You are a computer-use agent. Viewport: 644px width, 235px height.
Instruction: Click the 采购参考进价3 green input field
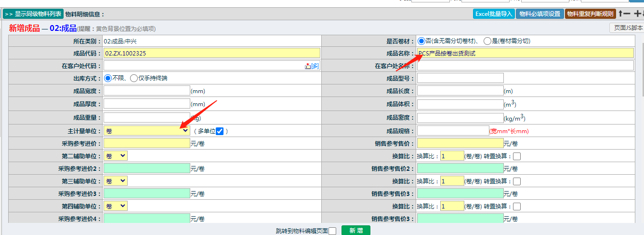[x=147, y=194]
